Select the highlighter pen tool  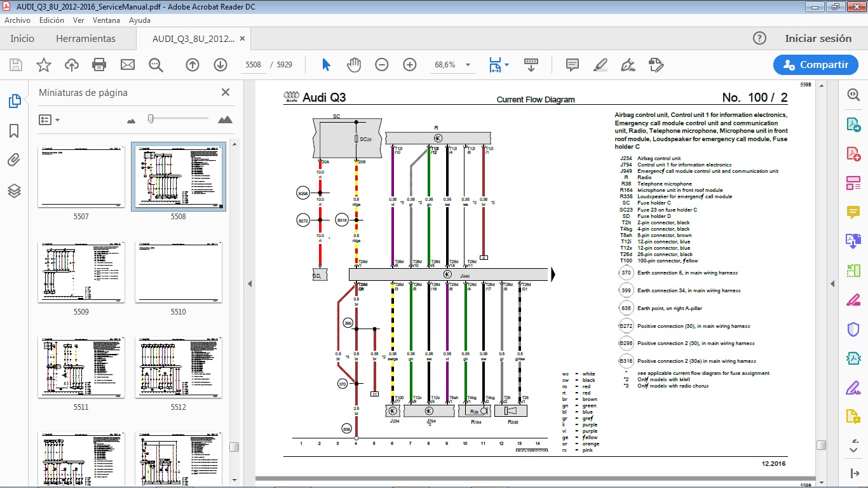coord(600,65)
